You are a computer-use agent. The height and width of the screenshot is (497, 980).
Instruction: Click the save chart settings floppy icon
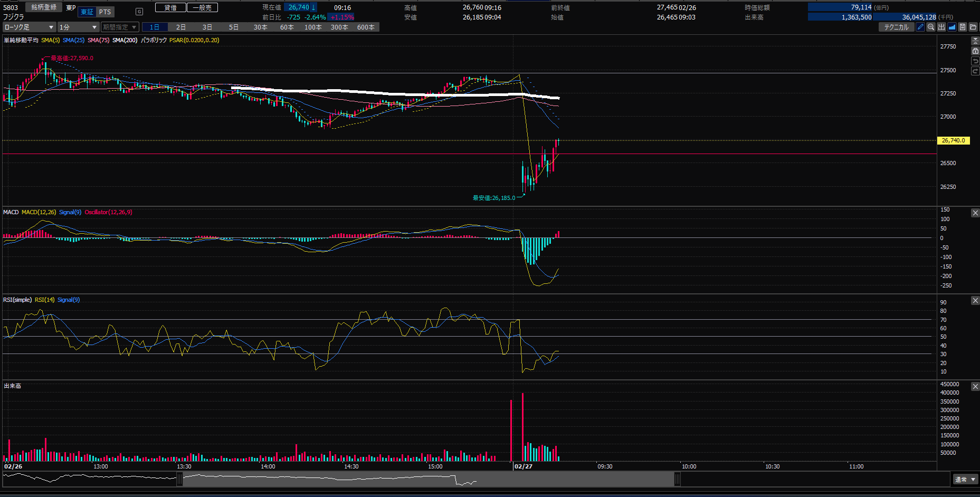click(x=963, y=27)
